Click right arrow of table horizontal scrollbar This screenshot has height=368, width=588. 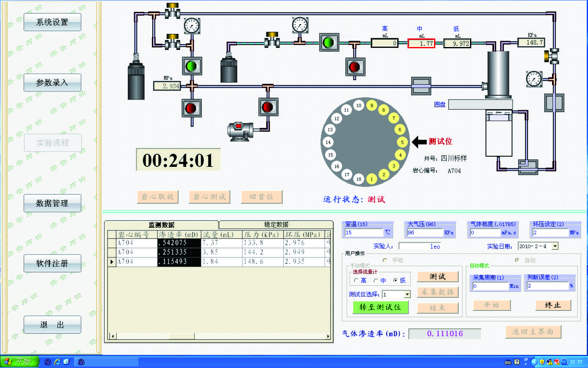point(328,336)
